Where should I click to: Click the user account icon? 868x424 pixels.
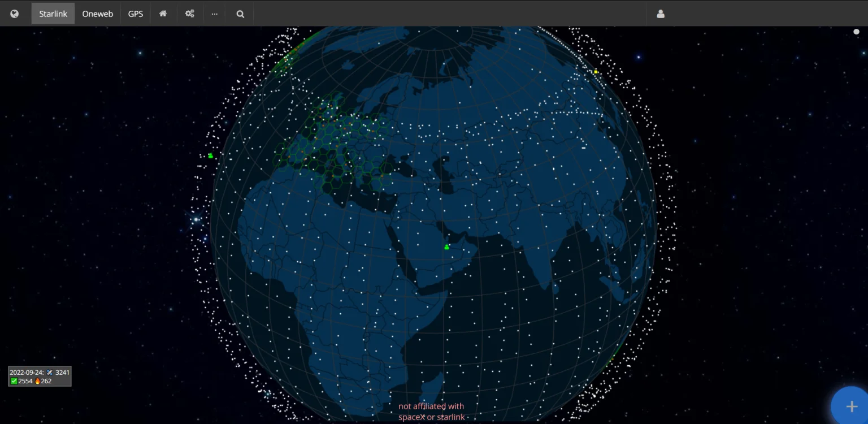point(661,14)
